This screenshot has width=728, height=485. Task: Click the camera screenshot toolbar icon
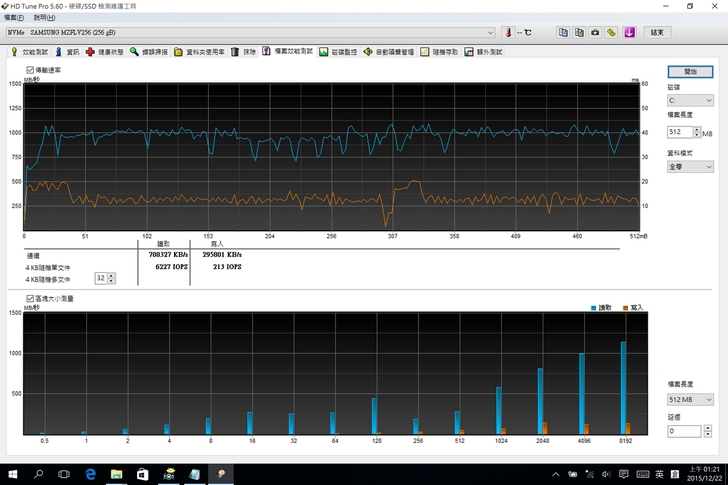tap(595, 32)
